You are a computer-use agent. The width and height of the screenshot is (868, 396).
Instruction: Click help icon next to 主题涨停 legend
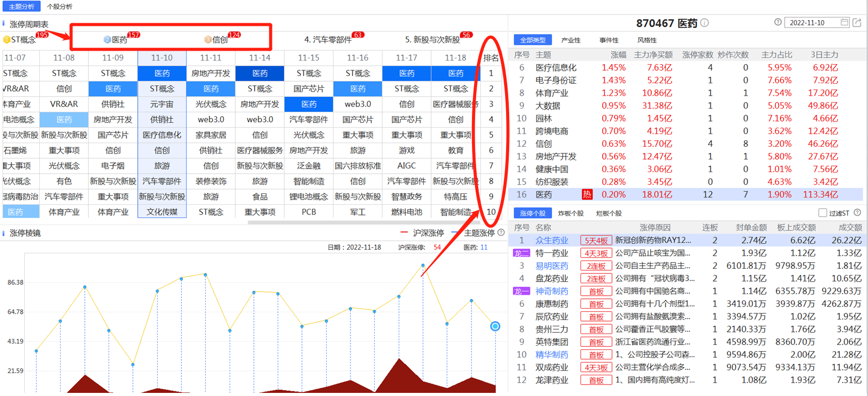pos(501,233)
